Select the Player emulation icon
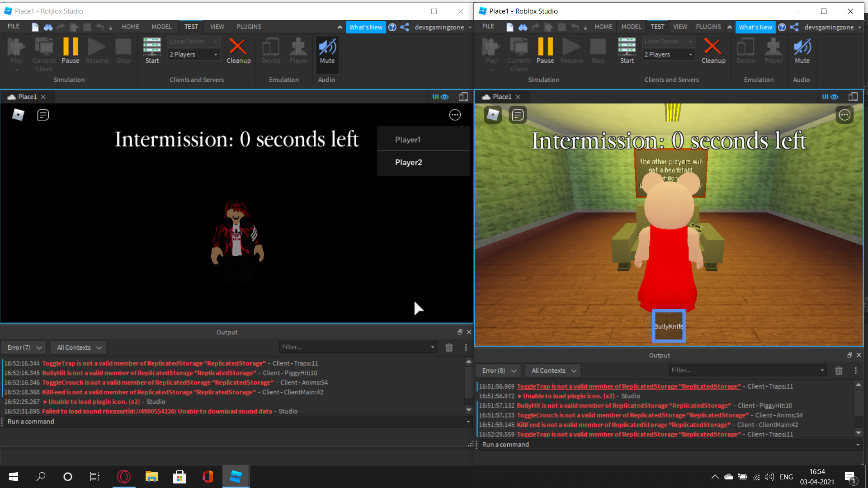This screenshot has height=488, width=868. click(298, 50)
